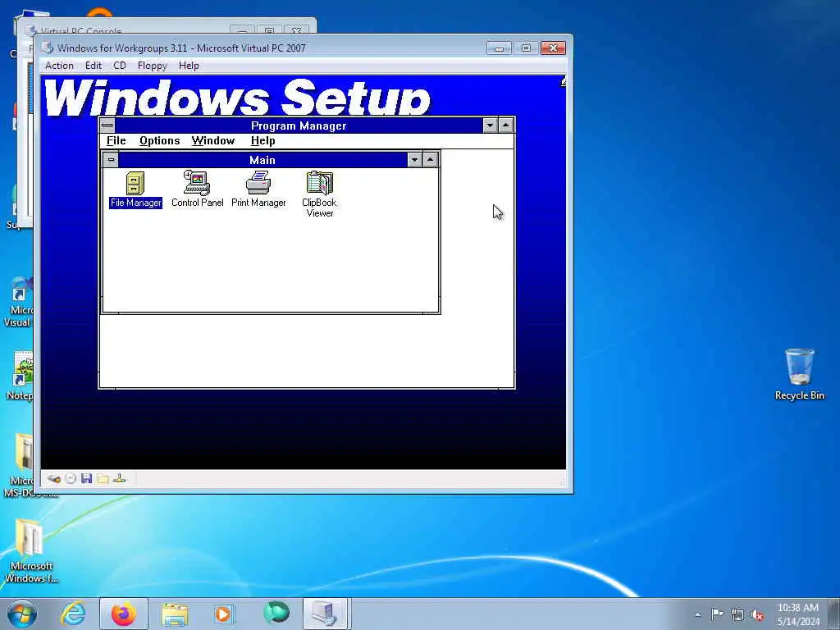Image resolution: width=840 pixels, height=630 pixels.
Task: Click the Program Manager title bar
Action: (x=299, y=126)
